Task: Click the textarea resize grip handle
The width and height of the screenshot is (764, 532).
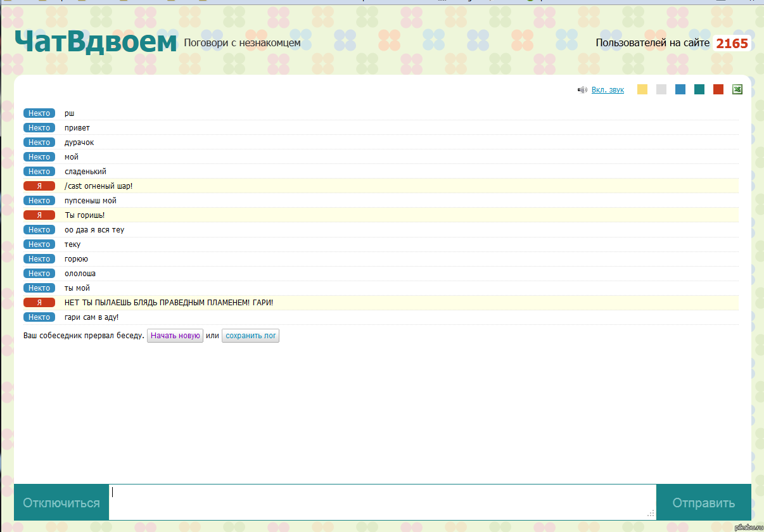Action: (x=651, y=514)
